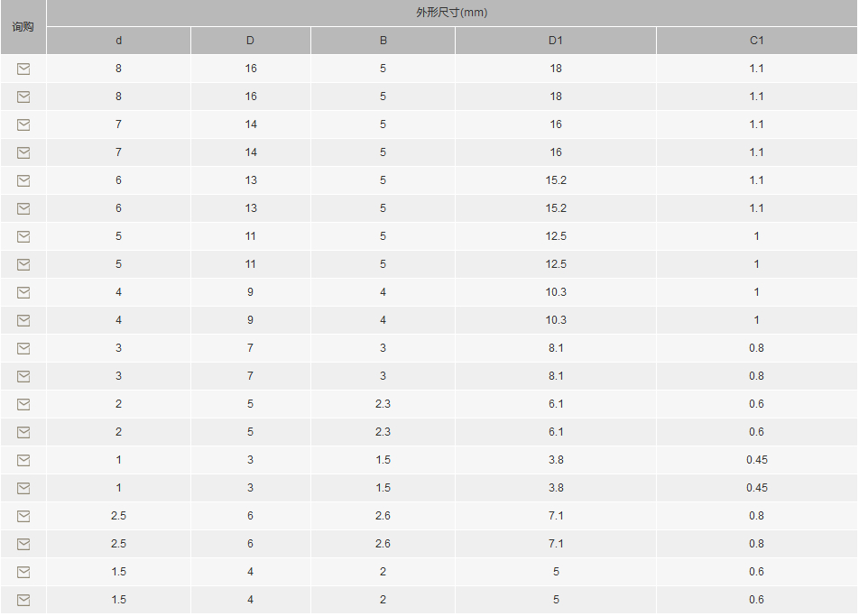
Task: Select the inquiry envelope on the second D1=16 row
Action: pos(23,152)
